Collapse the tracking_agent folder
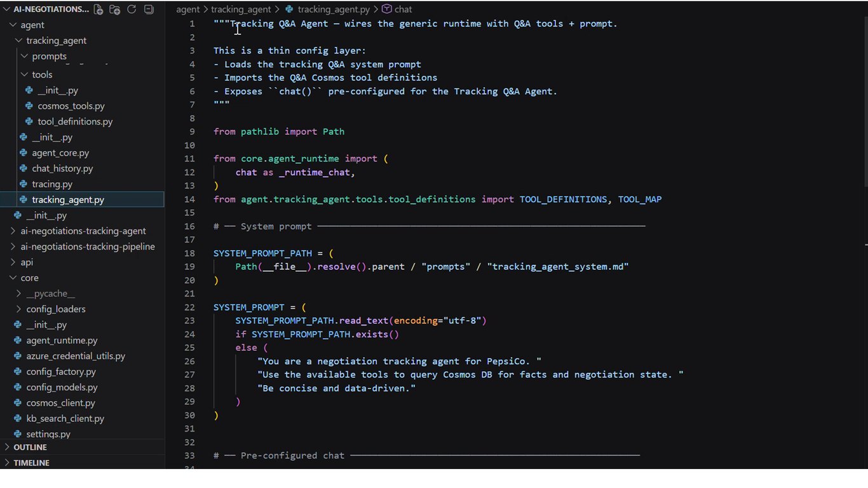 (18, 41)
